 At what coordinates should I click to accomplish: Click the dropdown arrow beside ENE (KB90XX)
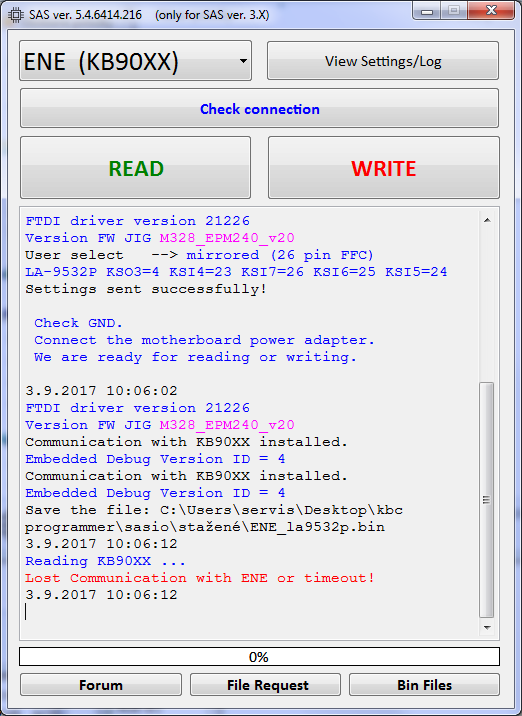243,61
